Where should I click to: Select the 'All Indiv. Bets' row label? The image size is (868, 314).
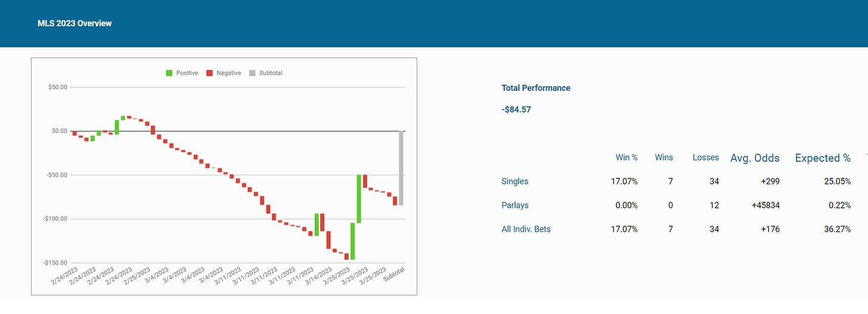click(526, 229)
